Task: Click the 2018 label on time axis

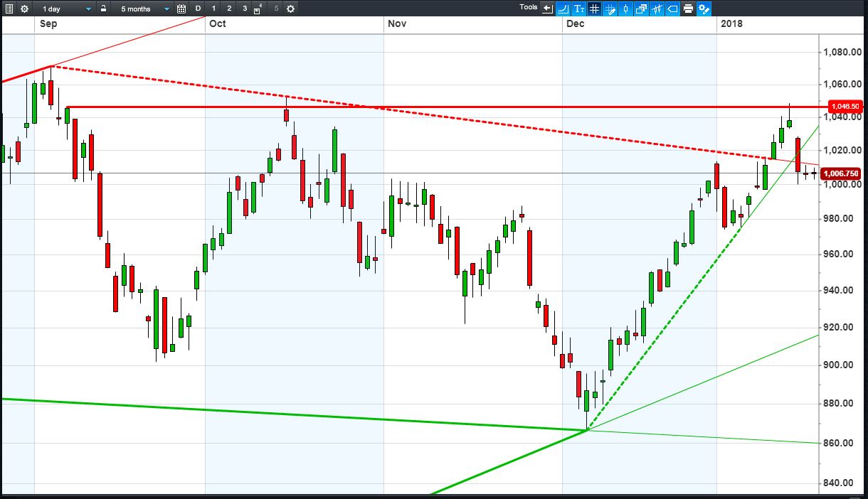Action: pos(731,23)
